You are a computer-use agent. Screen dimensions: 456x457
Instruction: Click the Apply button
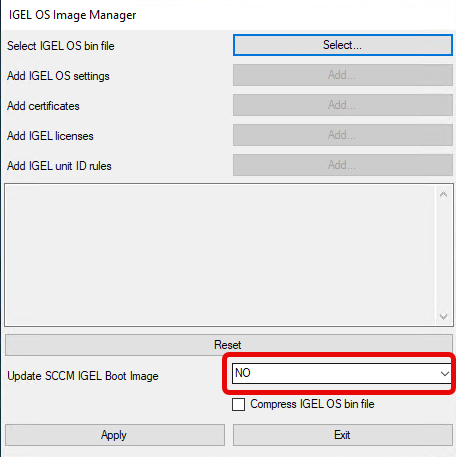pos(115,435)
